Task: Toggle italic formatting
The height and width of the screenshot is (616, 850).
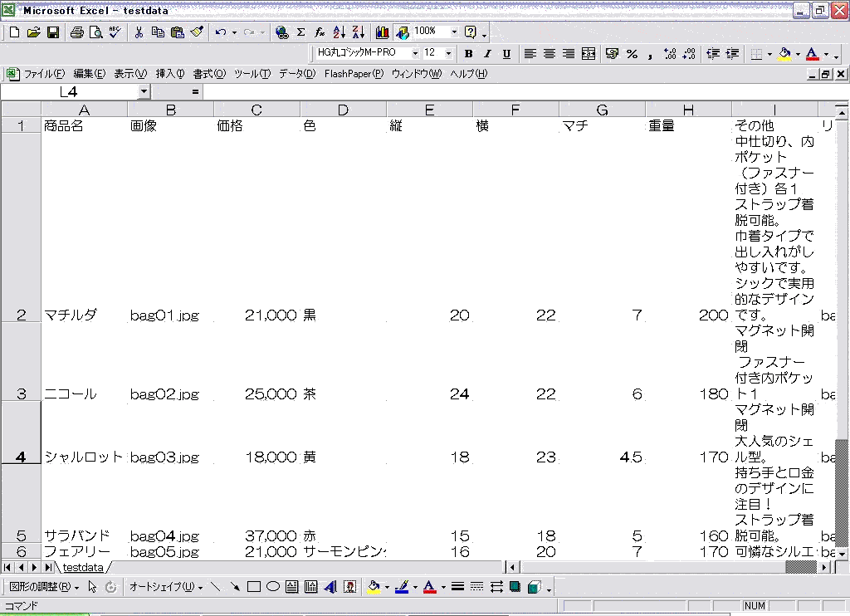Action: tap(487, 54)
